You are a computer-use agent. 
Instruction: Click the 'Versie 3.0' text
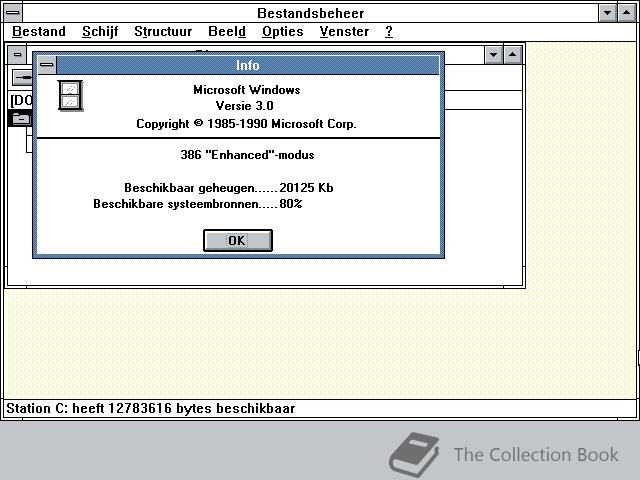(x=244, y=106)
